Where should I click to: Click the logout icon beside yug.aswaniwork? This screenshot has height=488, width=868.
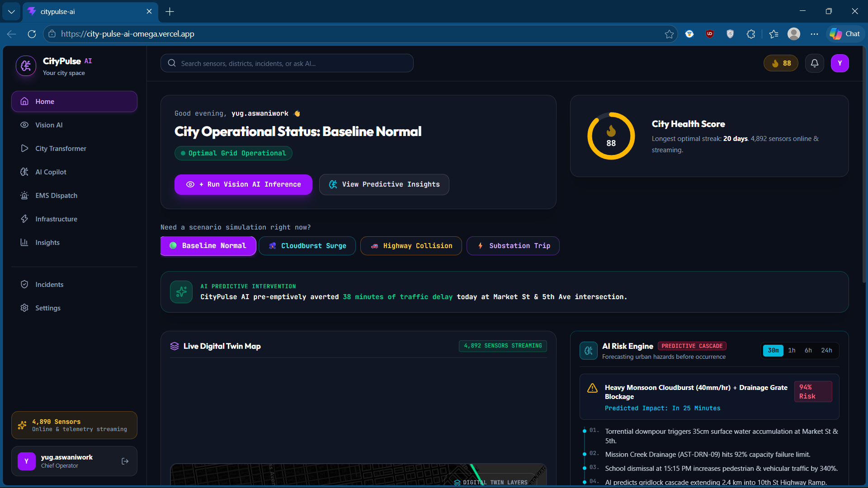point(125,461)
